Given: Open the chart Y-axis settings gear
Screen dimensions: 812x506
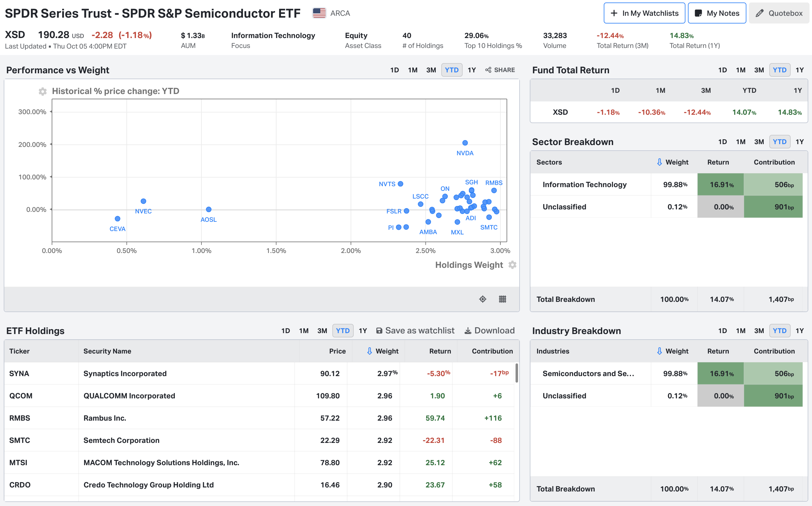Looking at the screenshot, I should point(42,91).
